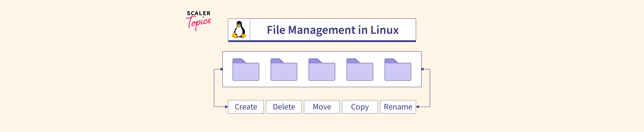Click the left connector square on folder panel

222,69
